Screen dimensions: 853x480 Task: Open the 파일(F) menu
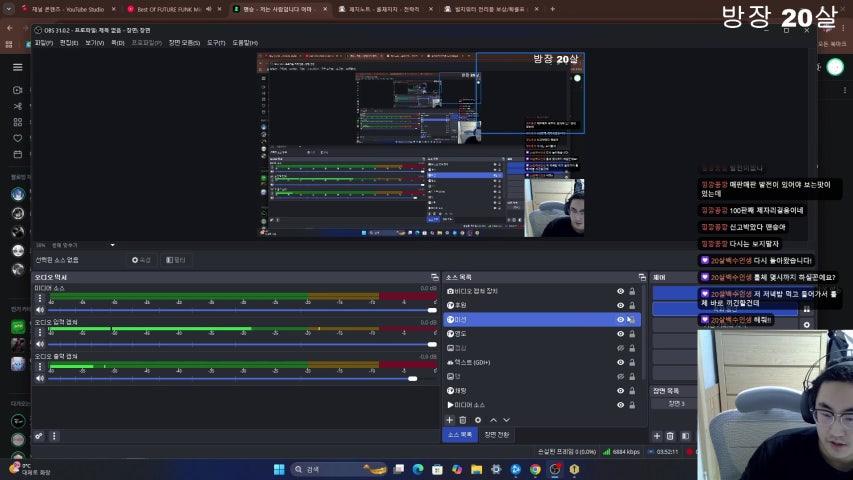pos(44,43)
